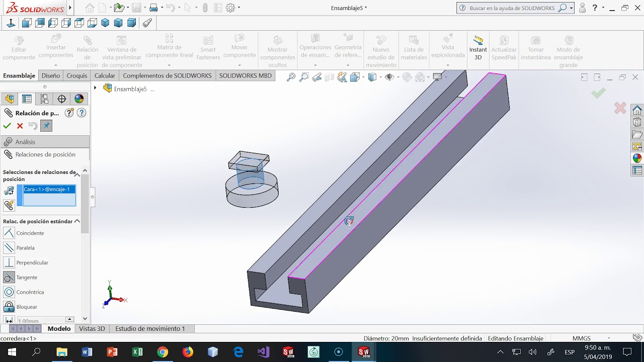Screen dimensions: 644x362
Task: Toggle Instant 3D in the ribbon
Action: [x=478, y=48]
